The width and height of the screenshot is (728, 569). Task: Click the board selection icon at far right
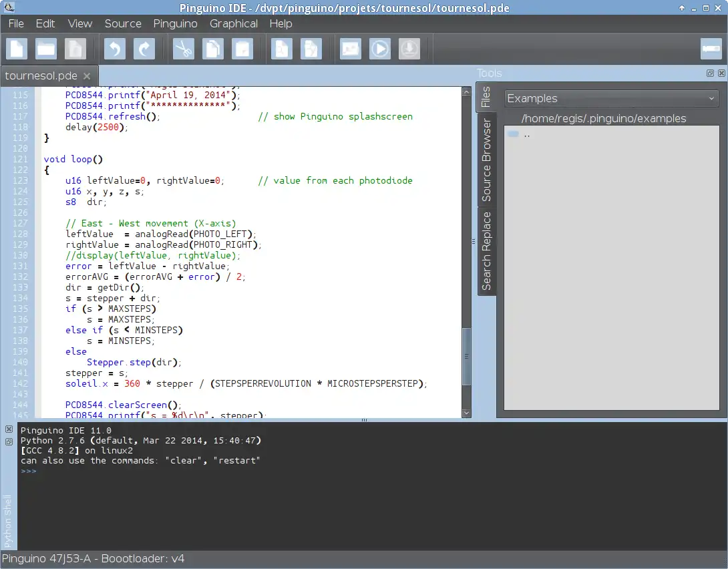[711, 49]
